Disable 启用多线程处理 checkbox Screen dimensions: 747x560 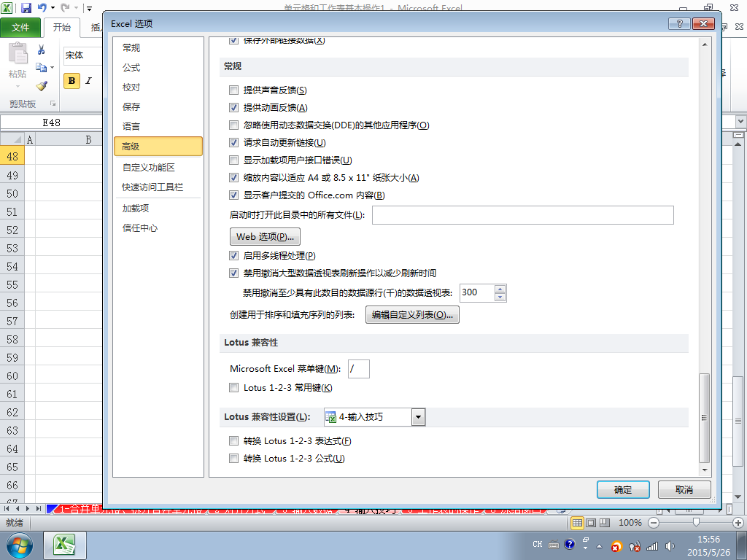pyautogui.click(x=233, y=256)
